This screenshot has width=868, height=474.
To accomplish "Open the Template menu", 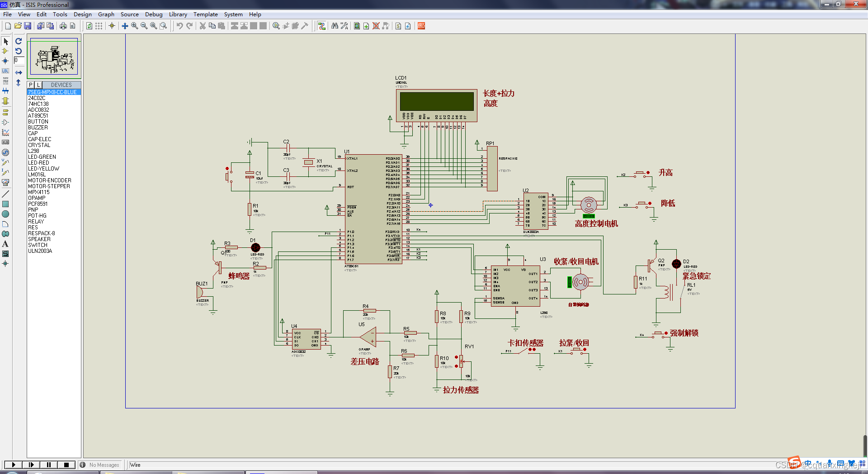I will click(x=206, y=14).
